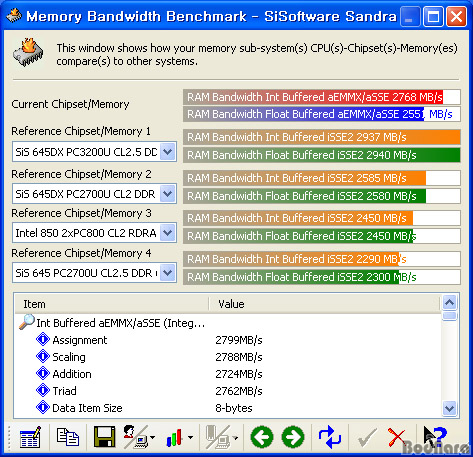Open the bar chart icon dropdown
The width and height of the screenshot is (473, 457).
(190, 437)
